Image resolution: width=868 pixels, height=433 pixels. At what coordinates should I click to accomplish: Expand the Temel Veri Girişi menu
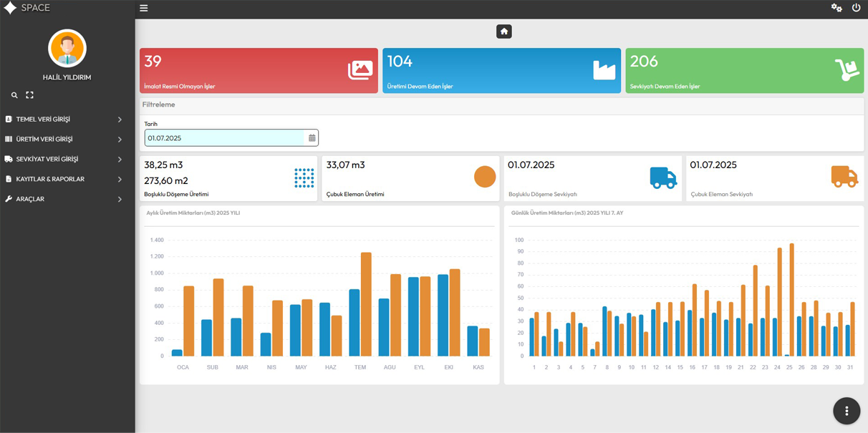coord(64,120)
